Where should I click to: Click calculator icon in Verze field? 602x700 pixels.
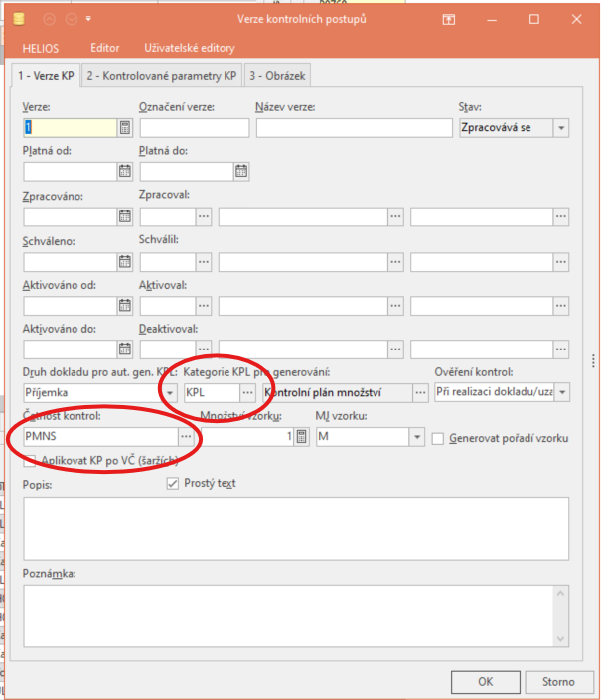tap(124, 127)
